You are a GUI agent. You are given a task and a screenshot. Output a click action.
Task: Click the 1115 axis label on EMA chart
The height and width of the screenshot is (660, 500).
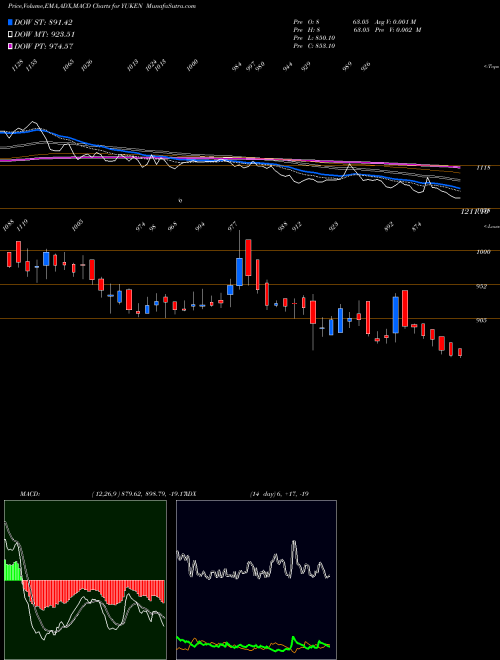tap(484, 168)
